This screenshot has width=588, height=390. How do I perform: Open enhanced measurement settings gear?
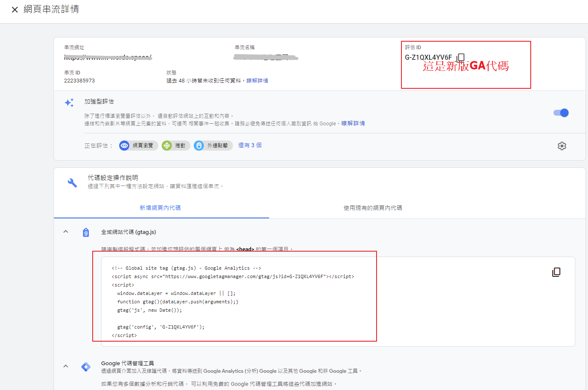[562, 146]
